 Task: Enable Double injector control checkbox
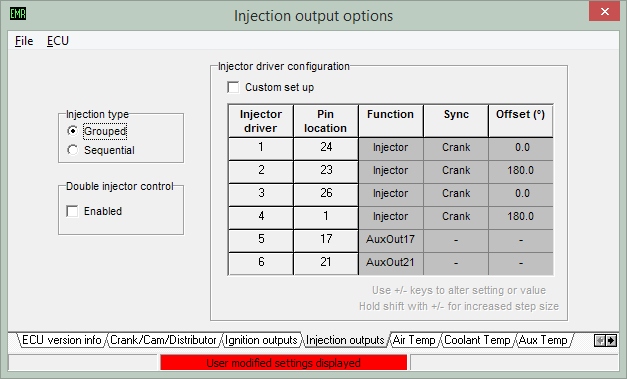pos(72,211)
